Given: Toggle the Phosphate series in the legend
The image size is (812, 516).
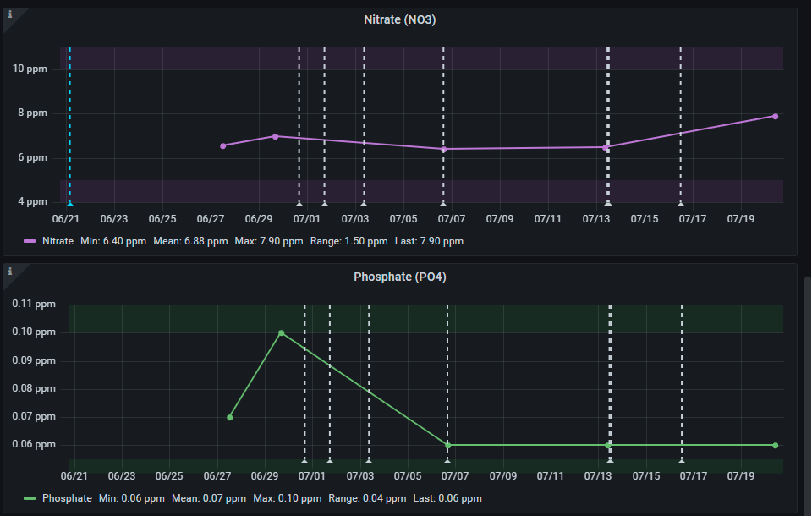Looking at the screenshot, I should coord(67,498).
